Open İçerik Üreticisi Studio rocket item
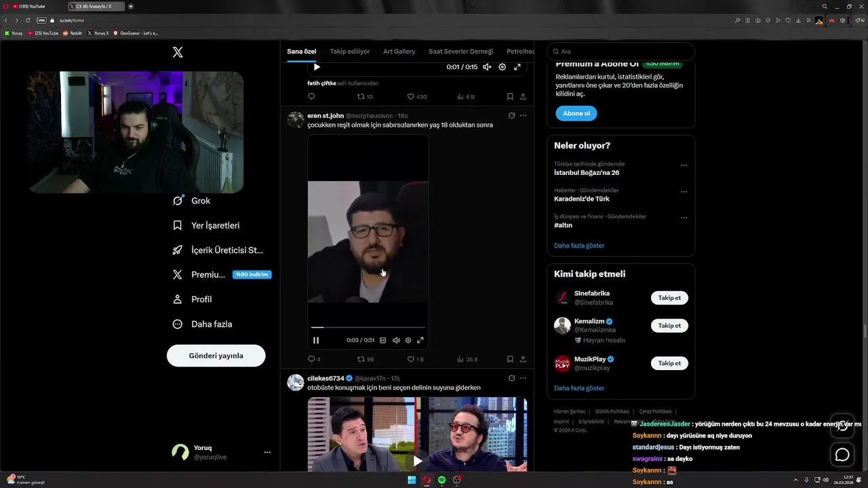The height and width of the screenshot is (488, 868). (218, 250)
